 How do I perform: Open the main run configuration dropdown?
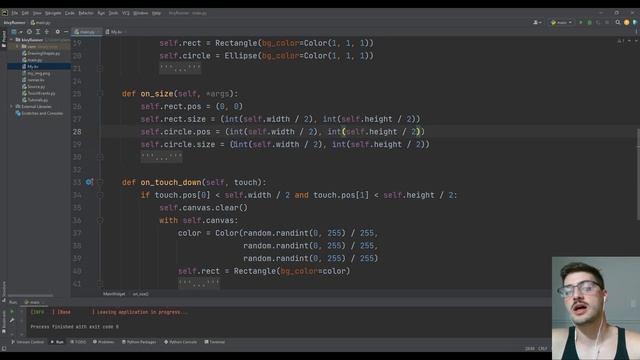[561, 22]
